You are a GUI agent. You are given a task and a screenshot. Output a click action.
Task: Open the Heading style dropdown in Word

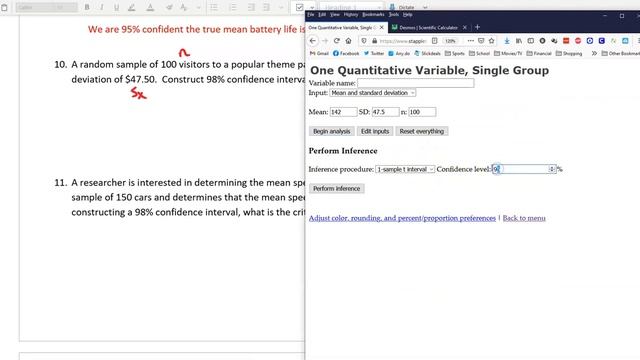(x=351, y=7)
